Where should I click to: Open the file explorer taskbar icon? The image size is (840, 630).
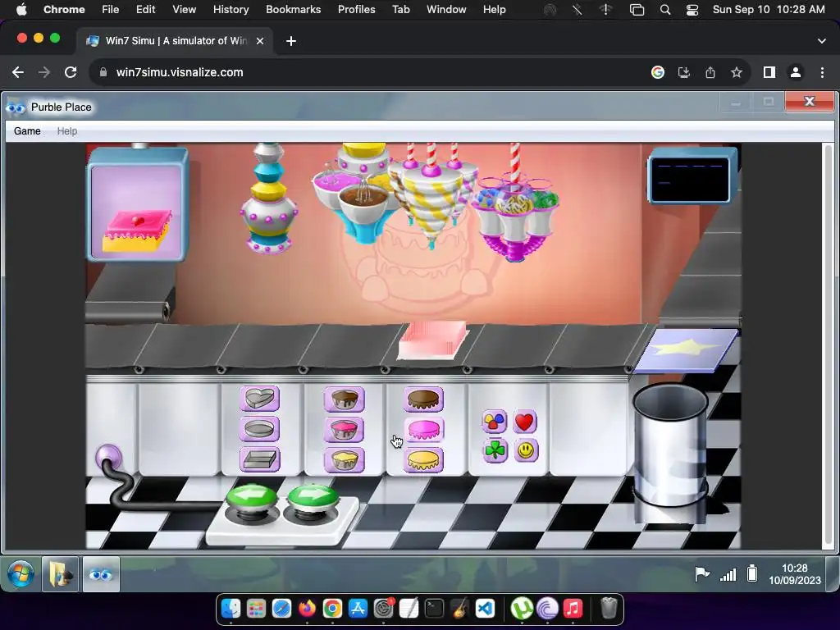tap(60, 574)
